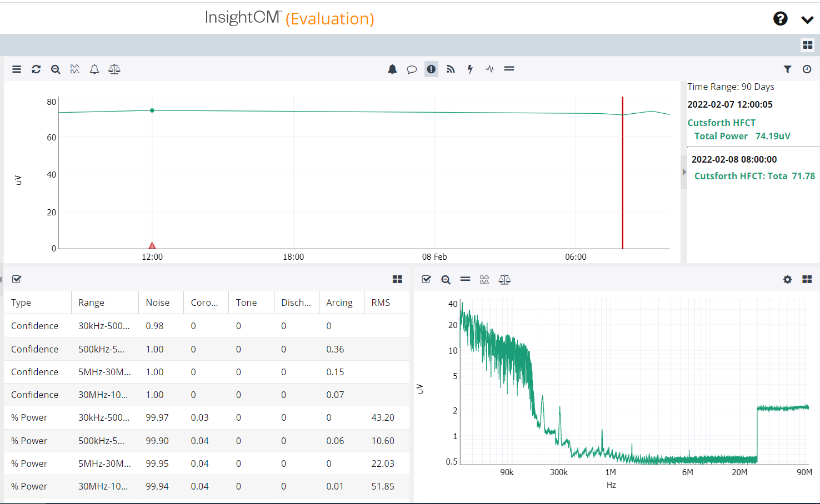
Task: Expand the top-right chevron dropdown
Action: click(x=807, y=20)
